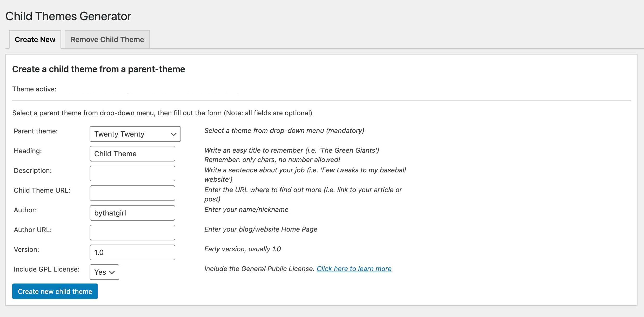Click the chevron on Twenty Twenty select

(173, 134)
